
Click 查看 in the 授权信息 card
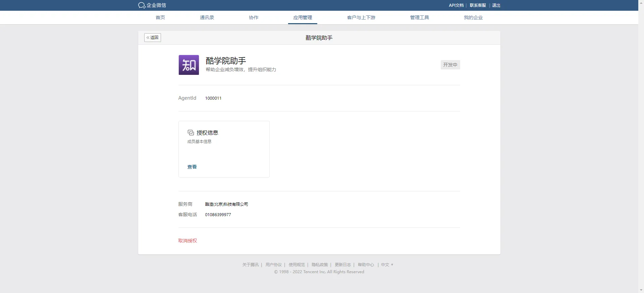coord(192,167)
